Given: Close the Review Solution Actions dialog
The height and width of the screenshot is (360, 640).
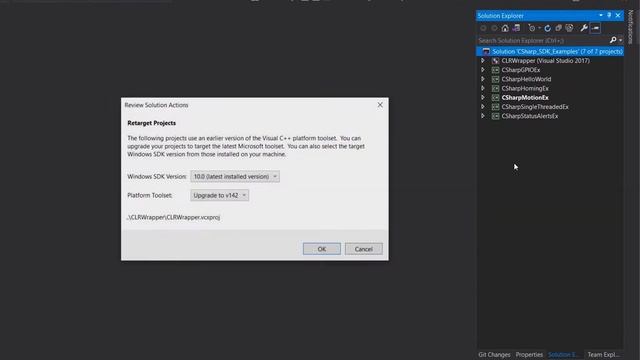Looking at the screenshot, I should (380, 105).
